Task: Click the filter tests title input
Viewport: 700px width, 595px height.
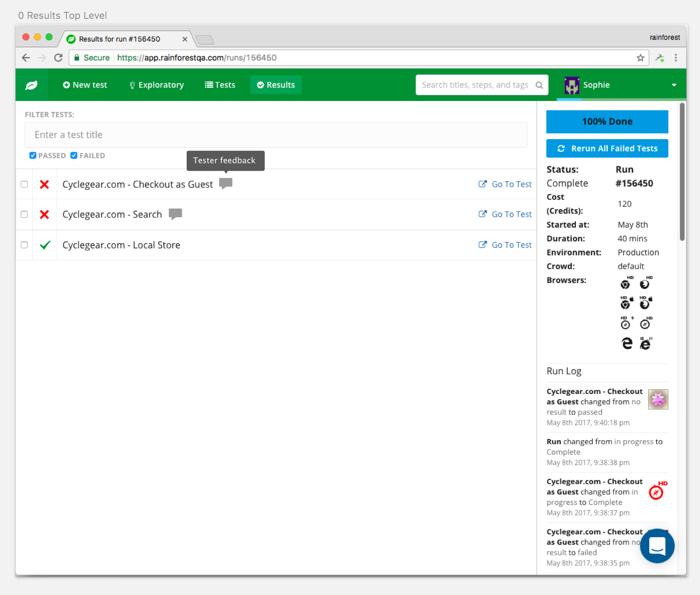Action: [x=276, y=135]
